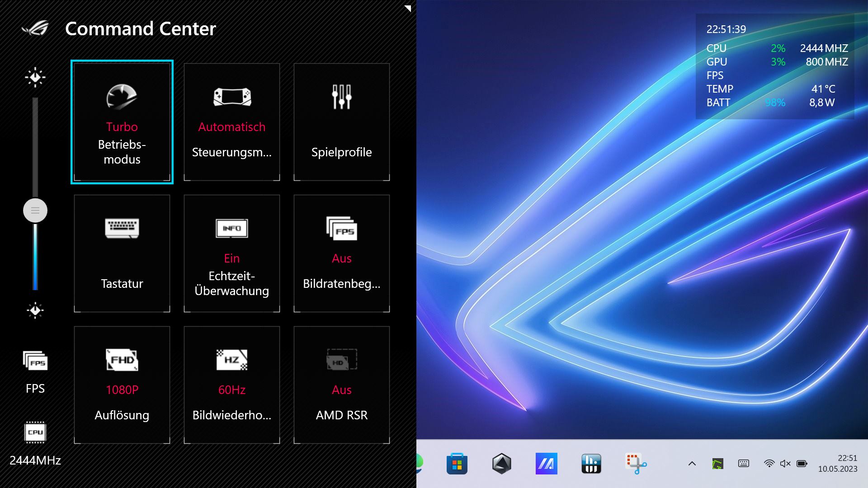Toggle the AMD RSR tile
This screenshot has width=868, height=488.
[x=342, y=385]
